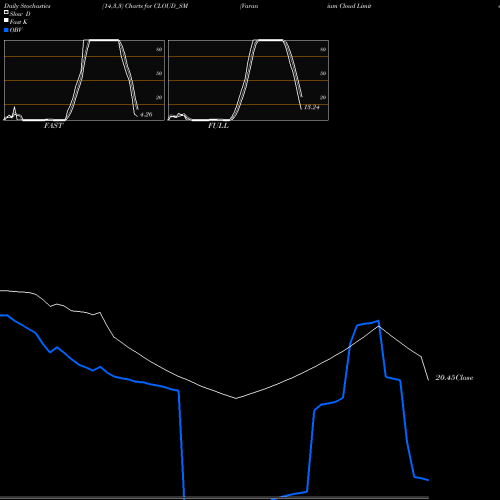Click the '20.45 Close' price label

tap(454, 378)
